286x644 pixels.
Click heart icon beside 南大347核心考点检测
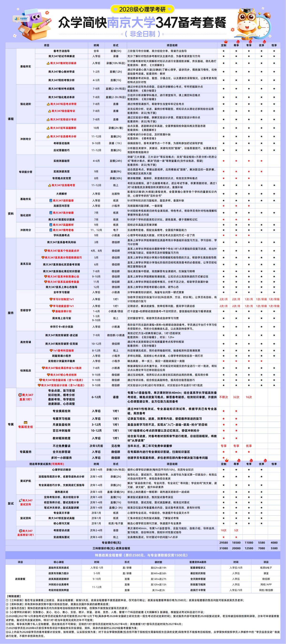click(48, 375)
